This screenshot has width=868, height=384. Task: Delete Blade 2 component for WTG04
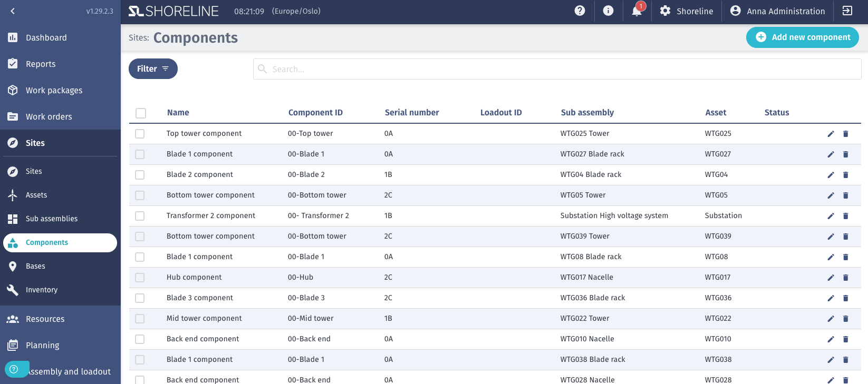click(x=845, y=175)
